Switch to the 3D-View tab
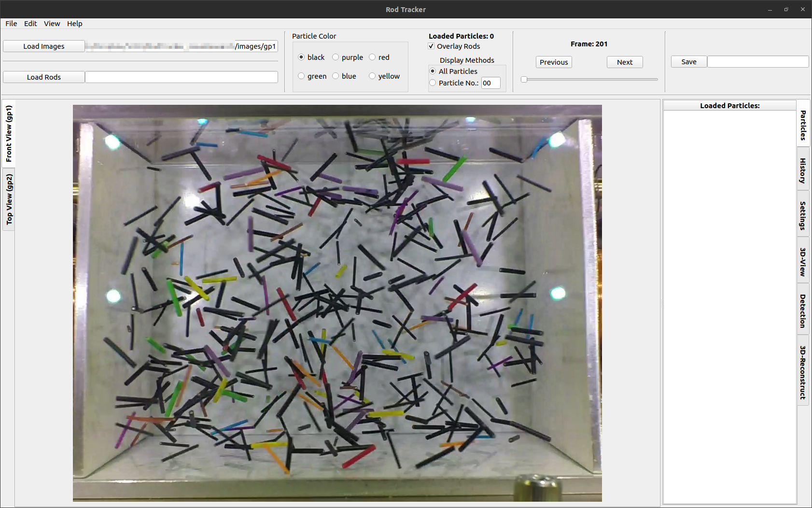Image resolution: width=812 pixels, height=508 pixels. 803,262
